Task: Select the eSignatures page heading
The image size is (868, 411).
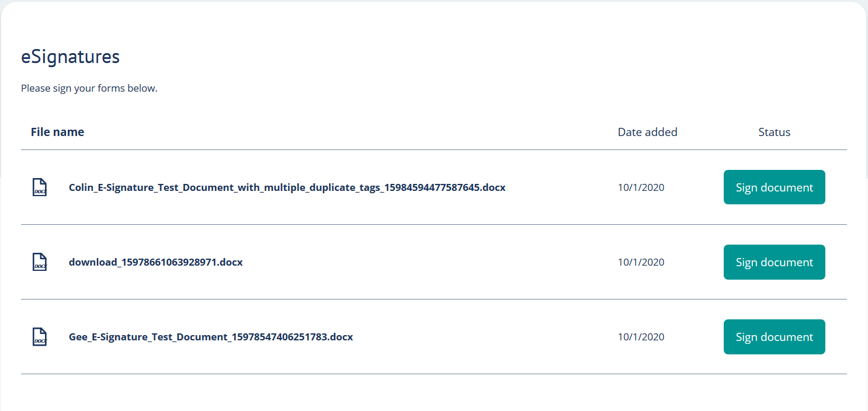Action: [x=70, y=57]
